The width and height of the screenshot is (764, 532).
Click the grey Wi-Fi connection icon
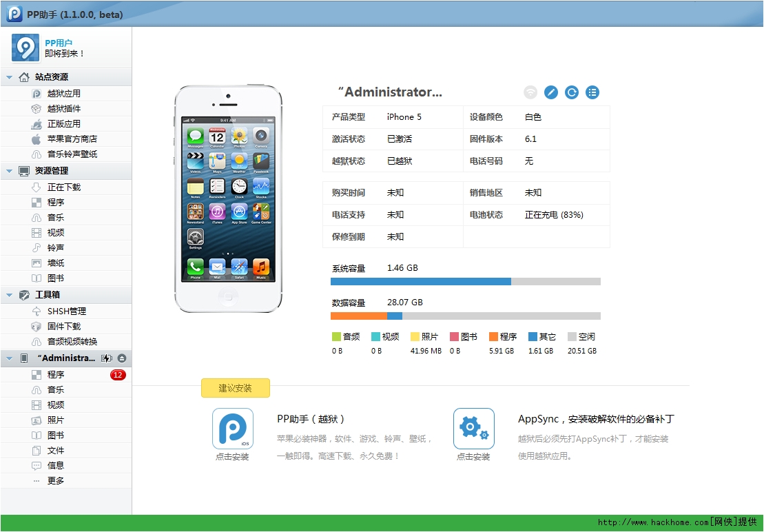click(x=530, y=92)
